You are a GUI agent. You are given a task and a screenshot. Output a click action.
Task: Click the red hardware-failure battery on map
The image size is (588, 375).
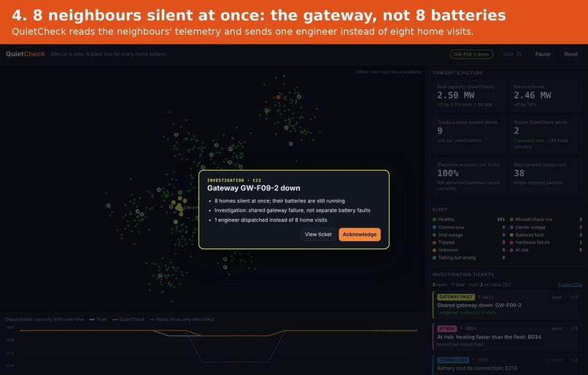pyautogui.click(x=278, y=97)
